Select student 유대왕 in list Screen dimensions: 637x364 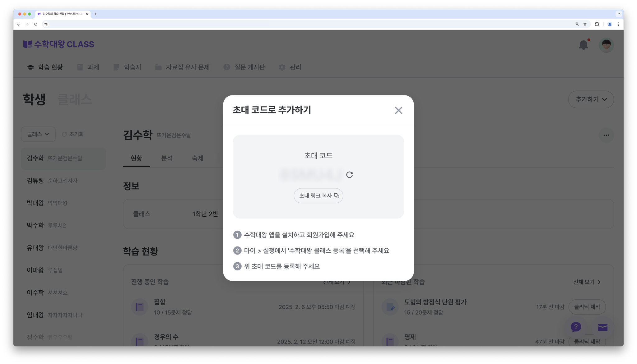click(x=63, y=248)
